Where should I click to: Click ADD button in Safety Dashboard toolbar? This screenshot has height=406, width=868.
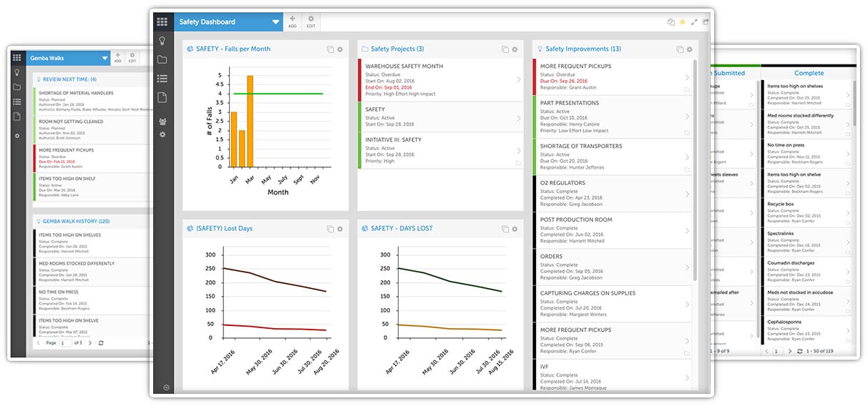coord(292,21)
